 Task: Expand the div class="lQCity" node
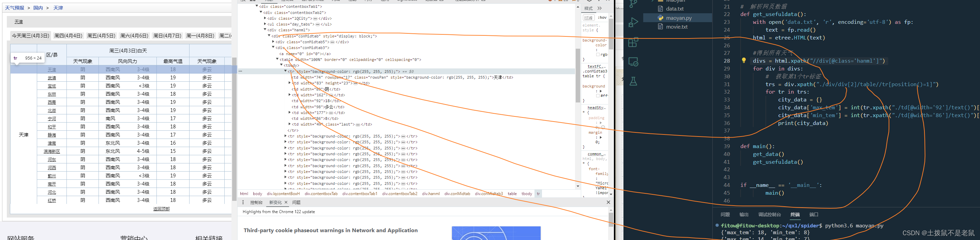tap(265, 18)
